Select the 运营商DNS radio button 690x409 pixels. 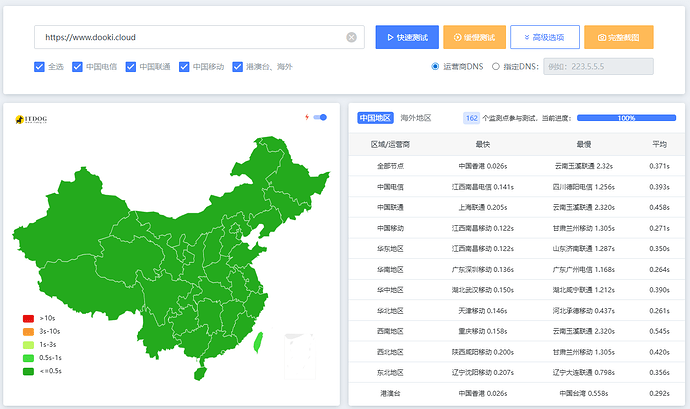coord(435,66)
